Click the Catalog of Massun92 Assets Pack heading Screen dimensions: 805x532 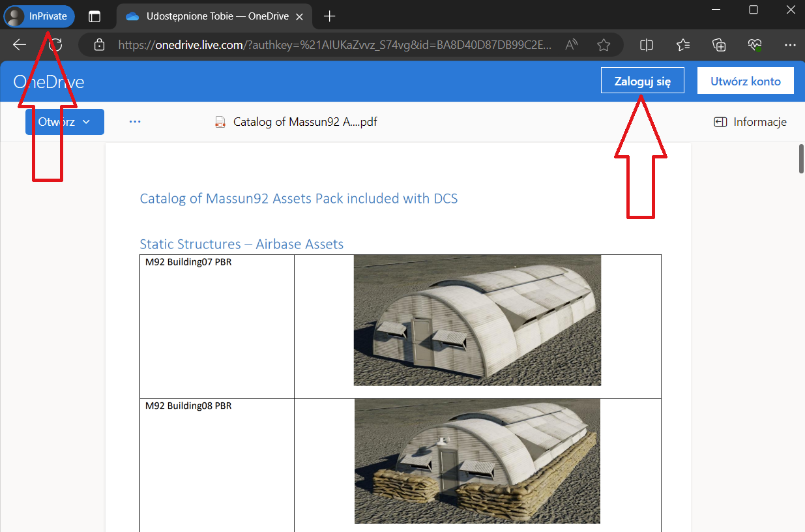click(299, 198)
